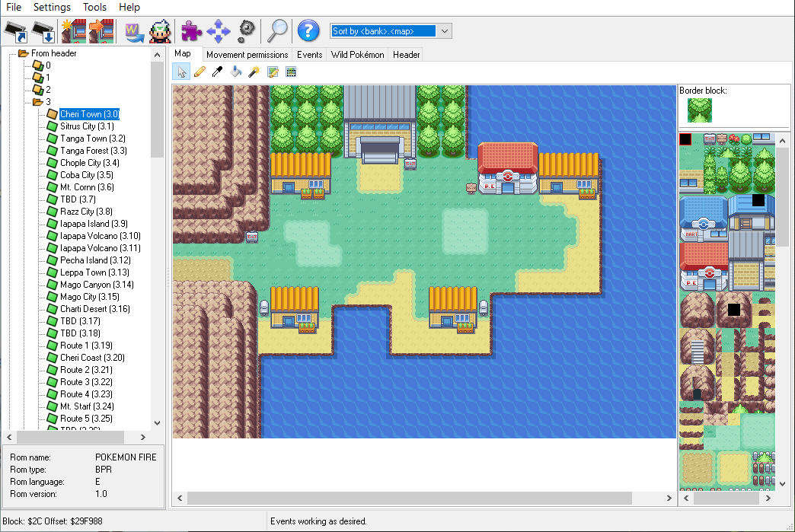Click the picture-with-pencil edit icon
The height and width of the screenshot is (532, 795).
pos(273,72)
